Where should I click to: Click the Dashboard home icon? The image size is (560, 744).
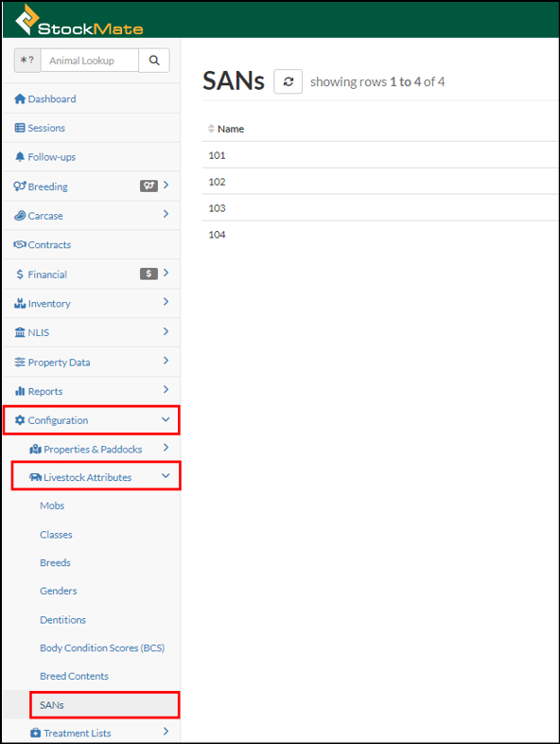[20, 98]
